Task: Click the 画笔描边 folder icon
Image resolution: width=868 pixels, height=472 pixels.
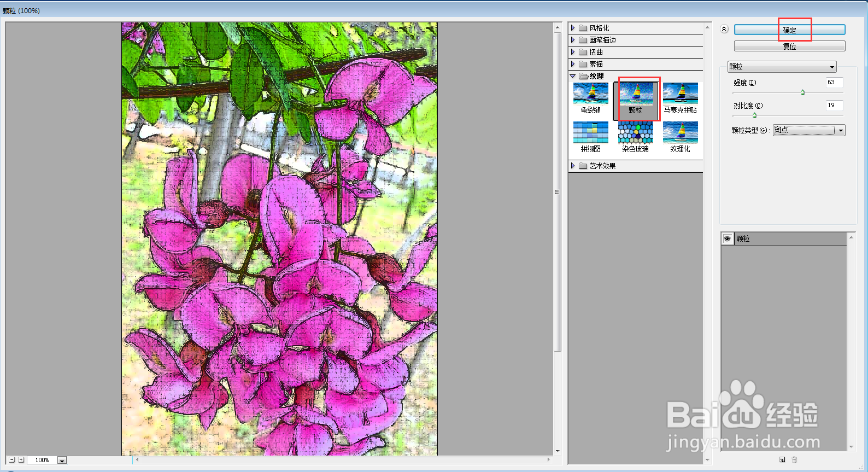Action: tap(583, 40)
